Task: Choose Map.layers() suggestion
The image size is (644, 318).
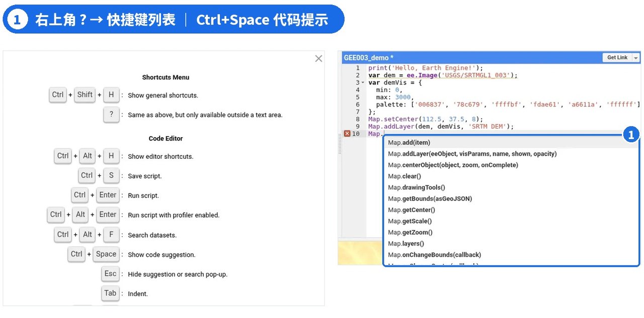Action: click(x=511, y=244)
